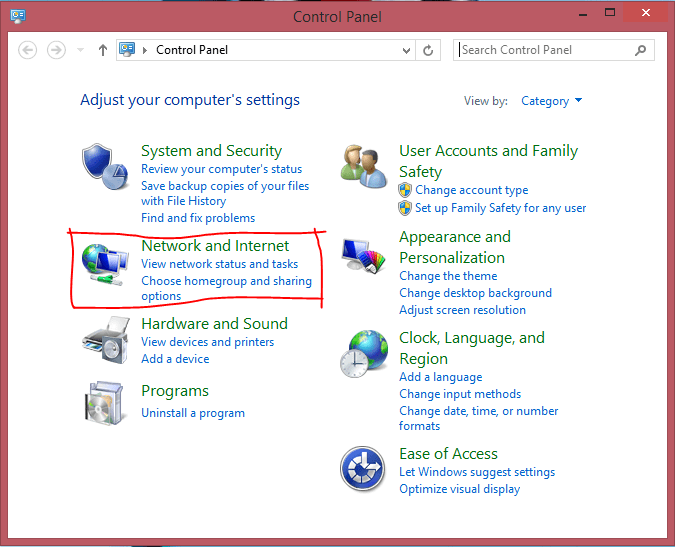The height and width of the screenshot is (547, 675).
Task: Open the recent locations dropdown arrow
Action: click(80, 50)
